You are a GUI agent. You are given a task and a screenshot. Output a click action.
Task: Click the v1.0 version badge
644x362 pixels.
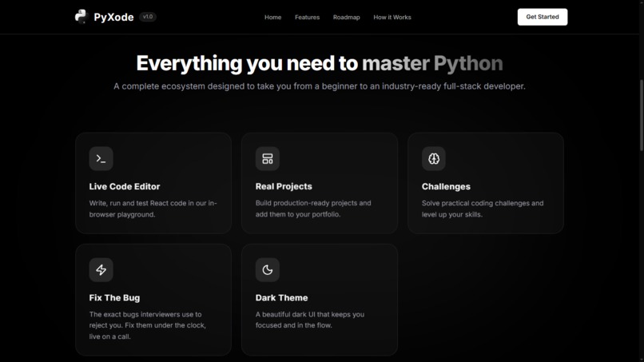[148, 17]
